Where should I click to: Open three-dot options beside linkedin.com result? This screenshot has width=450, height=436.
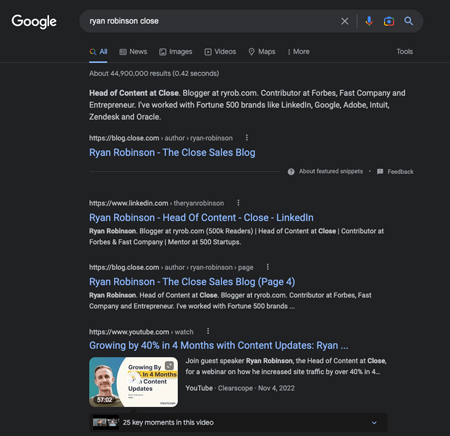click(x=238, y=203)
